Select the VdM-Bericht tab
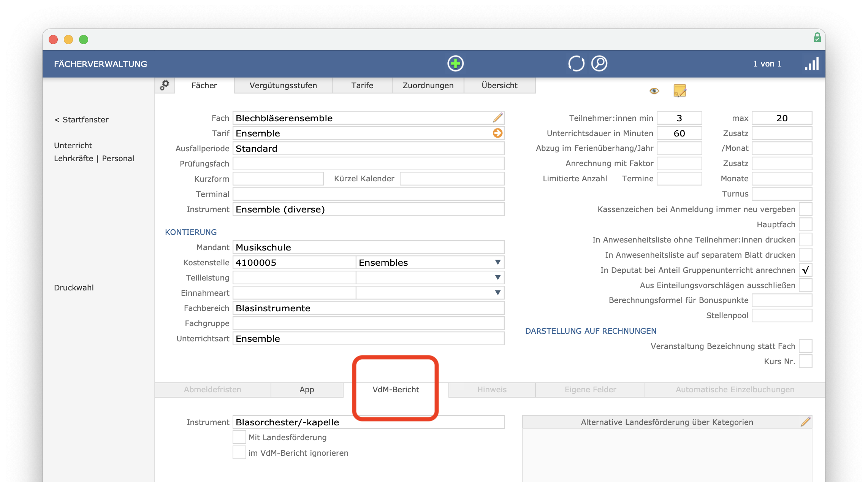The height and width of the screenshot is (482, 868). coord(396,389)
